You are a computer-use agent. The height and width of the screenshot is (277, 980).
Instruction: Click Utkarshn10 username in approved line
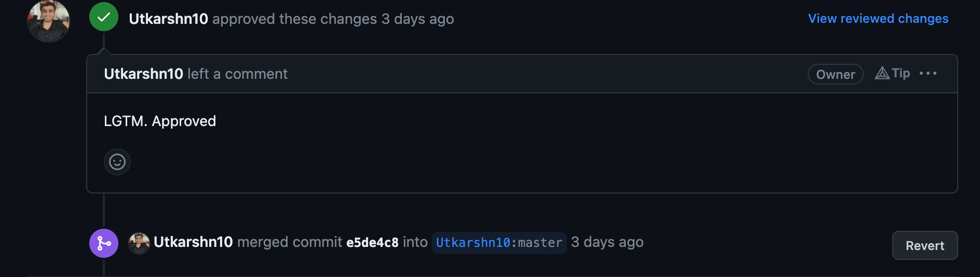tap(168, 19)
